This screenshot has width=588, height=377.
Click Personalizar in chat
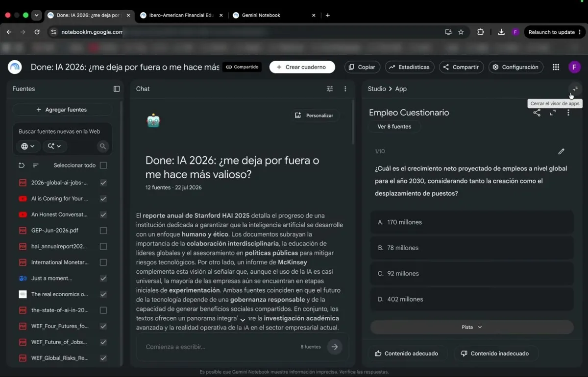tap(315, 116)
